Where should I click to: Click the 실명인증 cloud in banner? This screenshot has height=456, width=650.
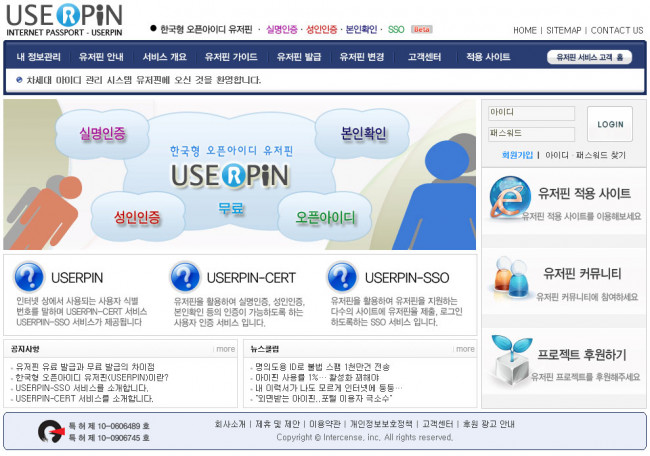click(x=102, y=133)
